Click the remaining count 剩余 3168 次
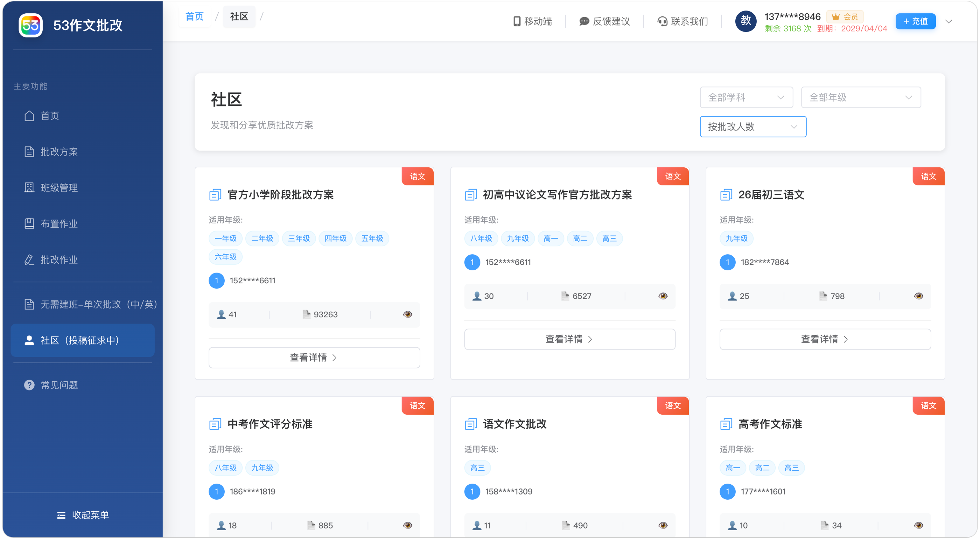The width and height of the screenshot is (980, 540). (788, 29)
